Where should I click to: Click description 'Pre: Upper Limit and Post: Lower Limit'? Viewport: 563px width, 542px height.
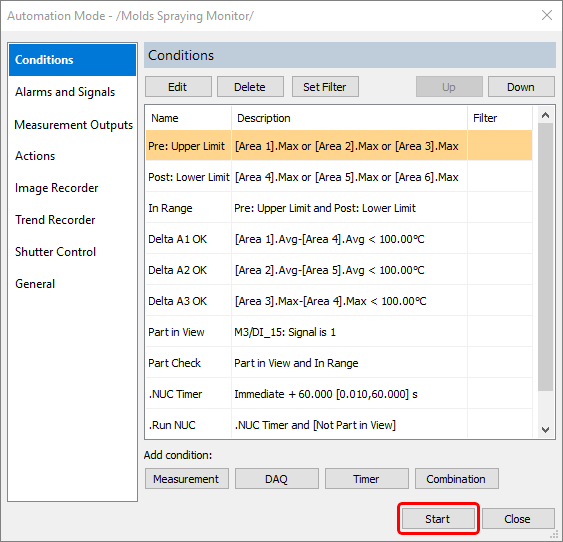pos(325,208)
